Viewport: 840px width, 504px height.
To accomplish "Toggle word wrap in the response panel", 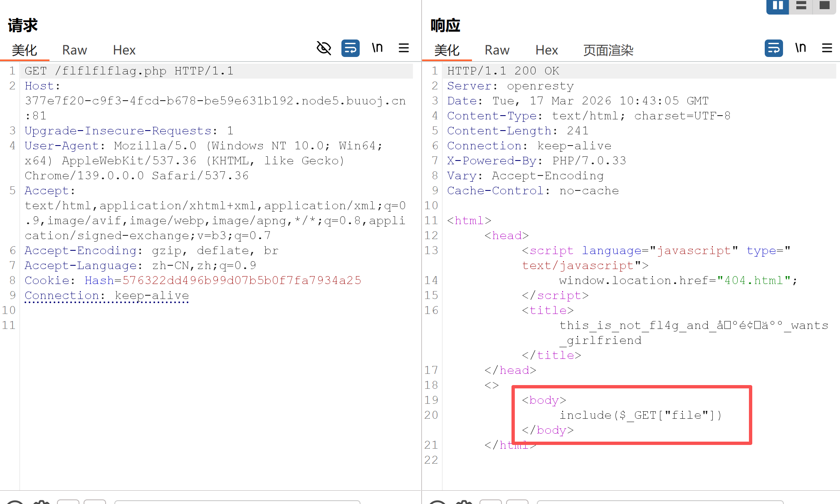I will pyautogui.click(x=773, y=48).
